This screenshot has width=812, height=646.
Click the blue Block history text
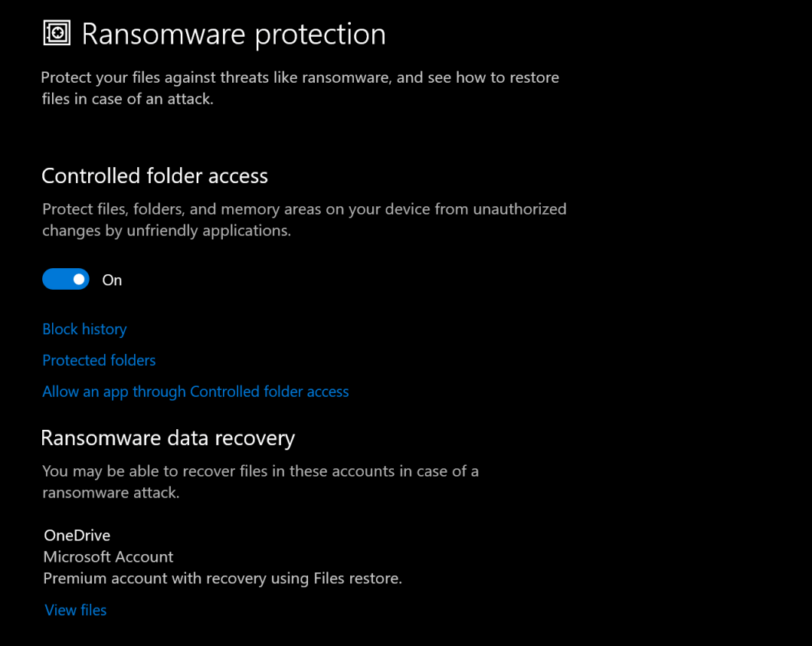[x=84, y=329]
